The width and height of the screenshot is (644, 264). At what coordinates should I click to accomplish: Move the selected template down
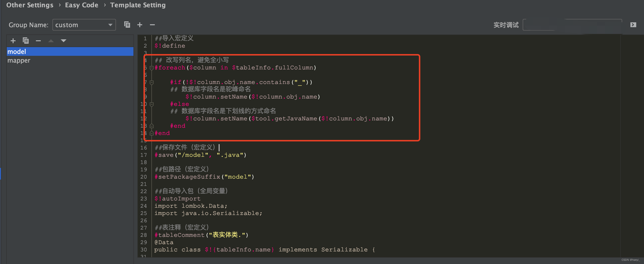[x=64, y=41]
